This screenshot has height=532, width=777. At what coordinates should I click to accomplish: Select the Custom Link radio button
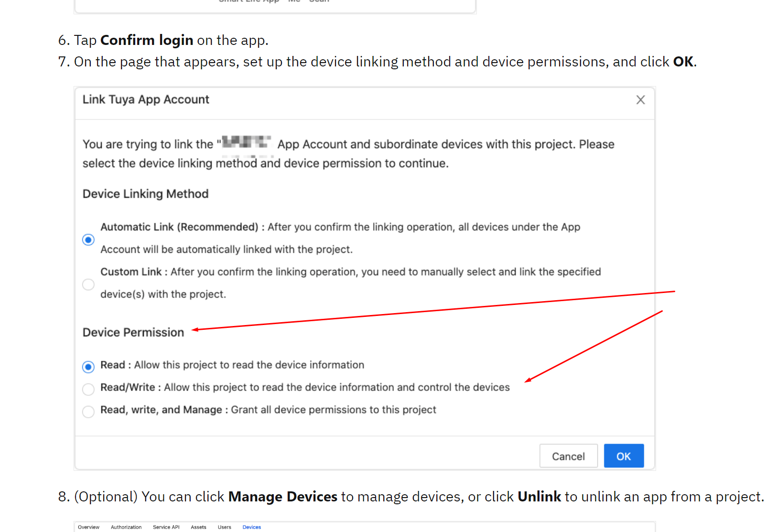coord(88,284)
